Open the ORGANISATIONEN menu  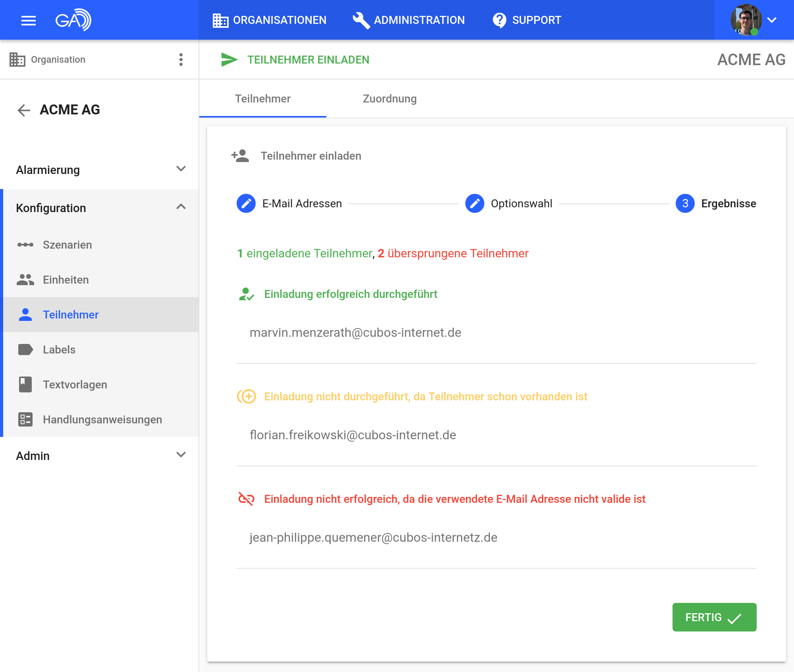[270, 20]
